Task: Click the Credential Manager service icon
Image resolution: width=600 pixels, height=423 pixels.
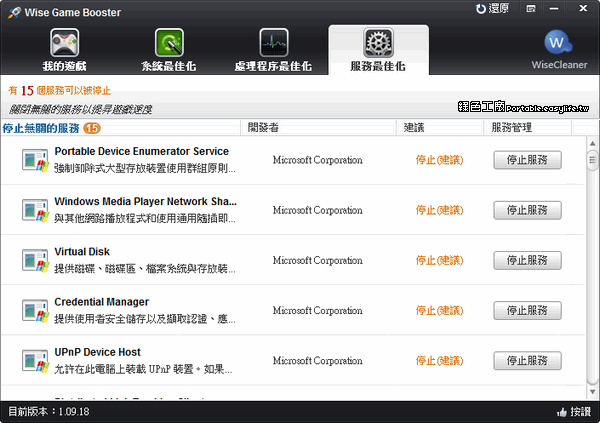Action: click(x=35, y=310)
